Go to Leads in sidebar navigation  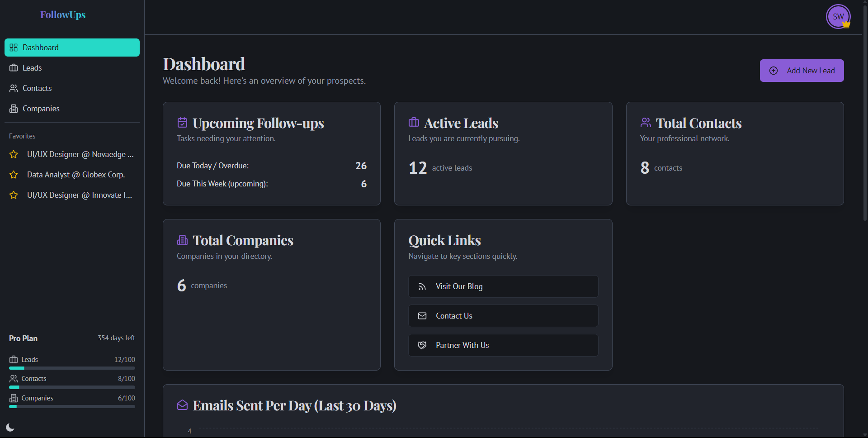tap(72, 68)
